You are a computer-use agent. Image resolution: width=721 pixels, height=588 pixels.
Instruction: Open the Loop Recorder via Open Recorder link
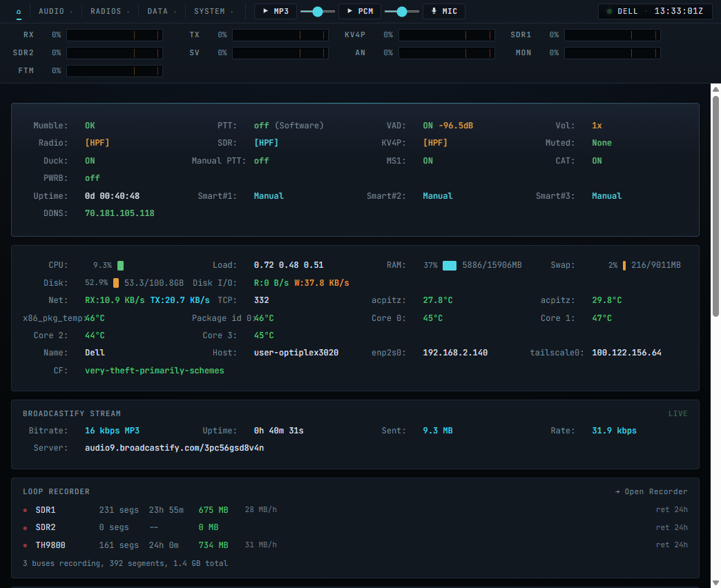[x=651, y=491]
